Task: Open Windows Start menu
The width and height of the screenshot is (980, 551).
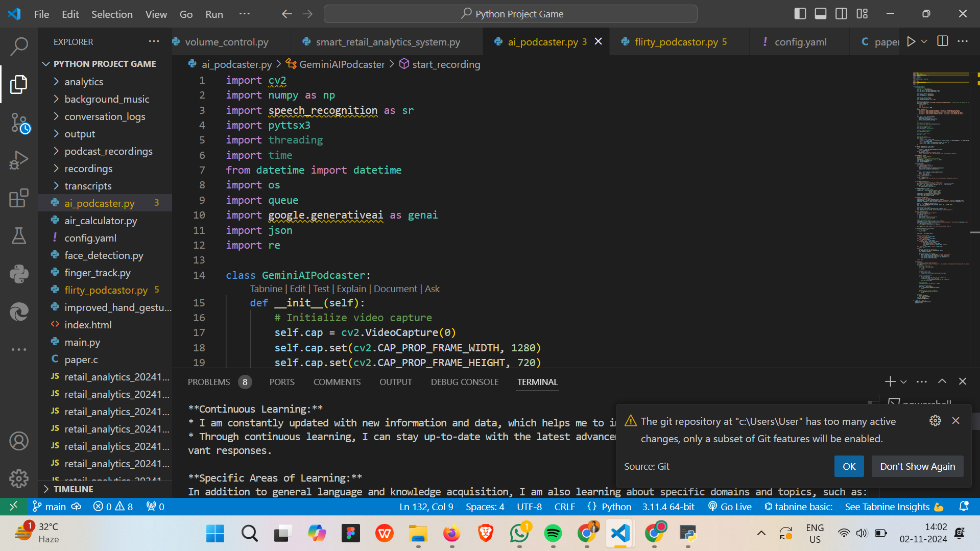Action: pos(215,534)
